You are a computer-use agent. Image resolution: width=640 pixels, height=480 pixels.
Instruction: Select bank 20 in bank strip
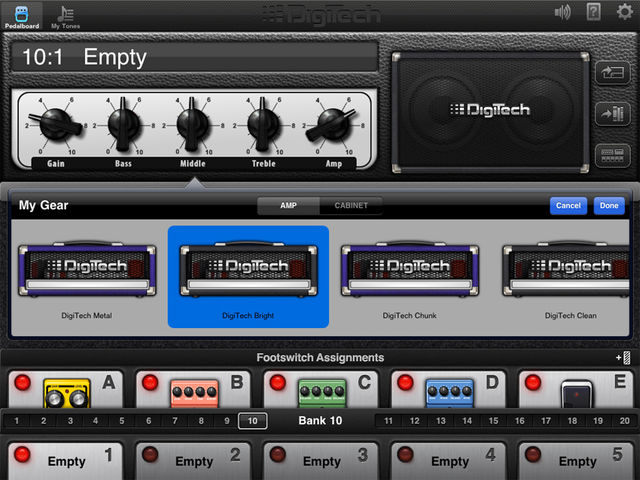(624, 421)
